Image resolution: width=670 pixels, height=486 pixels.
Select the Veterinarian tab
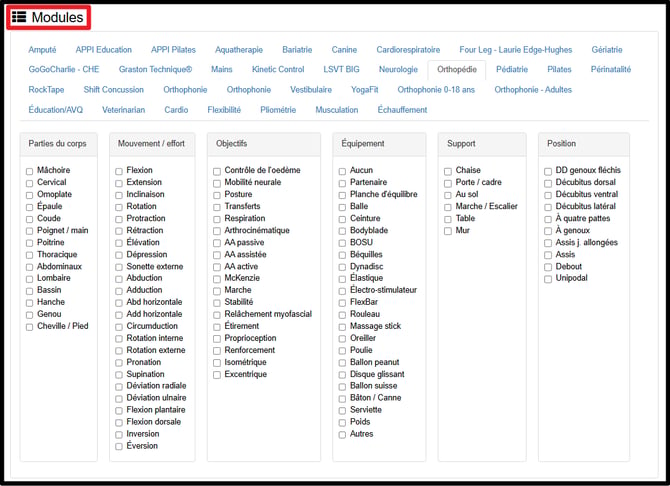pos(123,110)
